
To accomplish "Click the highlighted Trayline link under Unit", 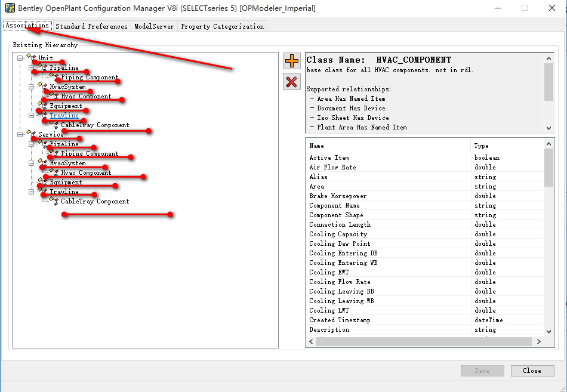I will click(x=64, y=115).
